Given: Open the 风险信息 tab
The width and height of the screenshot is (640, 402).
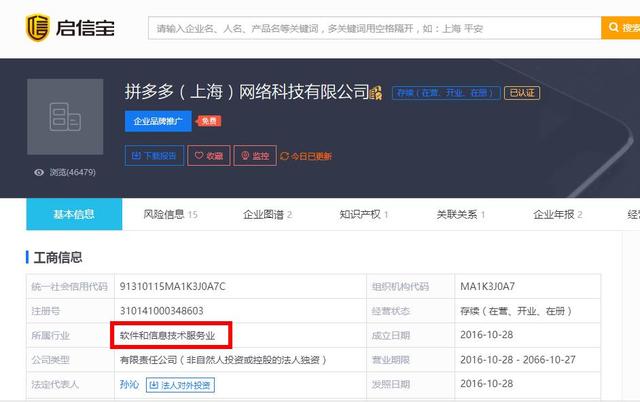Looking at the screenshot, I should coord(171,214).
